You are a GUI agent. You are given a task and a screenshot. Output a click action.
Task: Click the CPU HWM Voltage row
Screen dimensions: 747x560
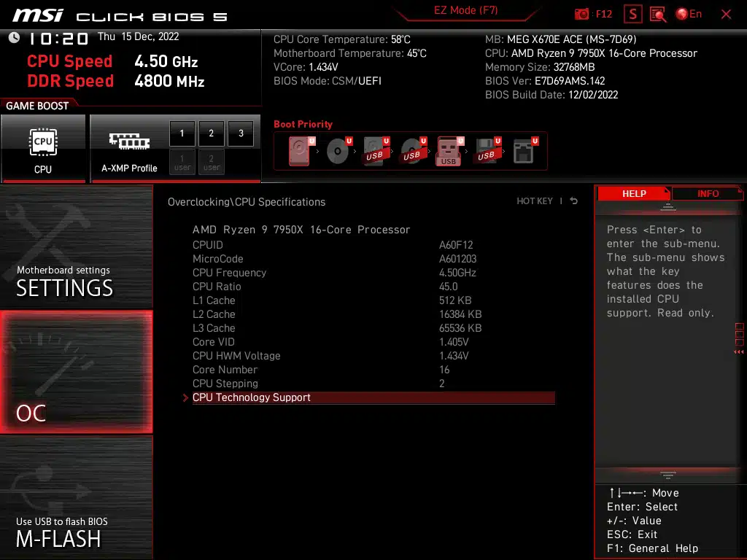pos(373,356)
